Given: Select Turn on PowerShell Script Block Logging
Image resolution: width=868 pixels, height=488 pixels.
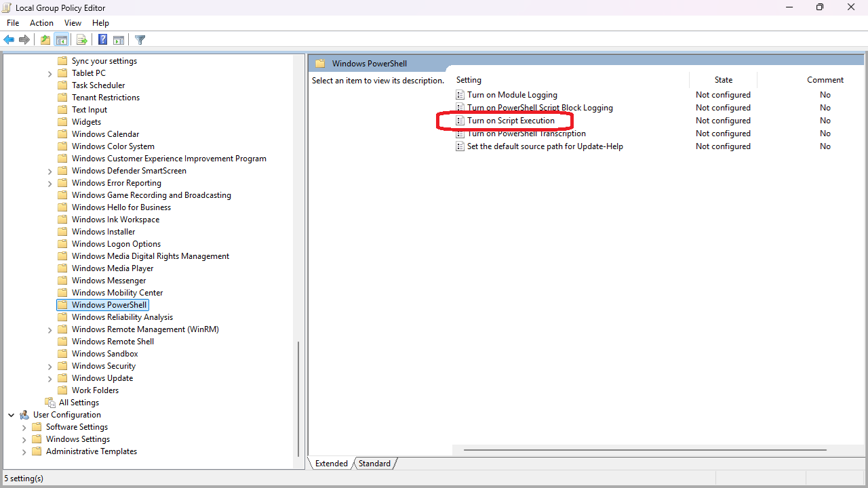Looking at the screenshot, I should click(x=540, y=108).
